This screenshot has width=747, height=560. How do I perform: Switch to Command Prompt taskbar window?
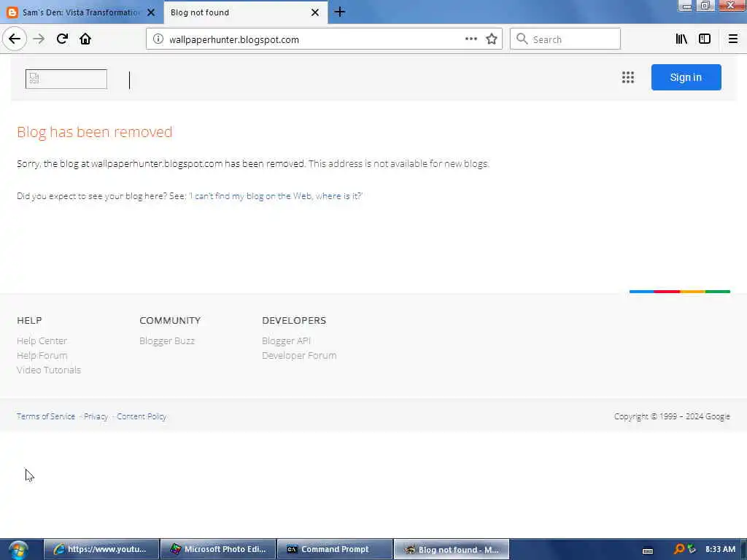[335, 549]
